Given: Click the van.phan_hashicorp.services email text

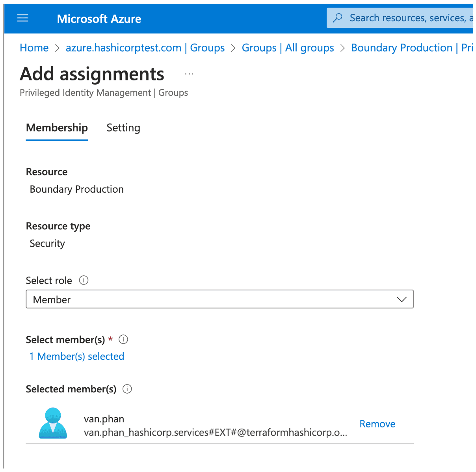Looking at the screenshot, I should click(216, 433).
